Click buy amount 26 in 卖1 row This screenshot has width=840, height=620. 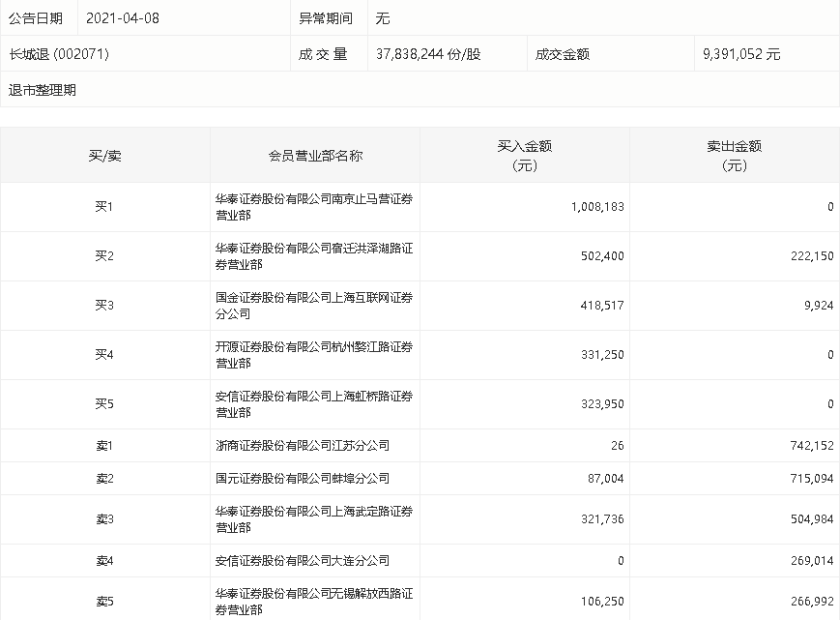coord(617,445)
